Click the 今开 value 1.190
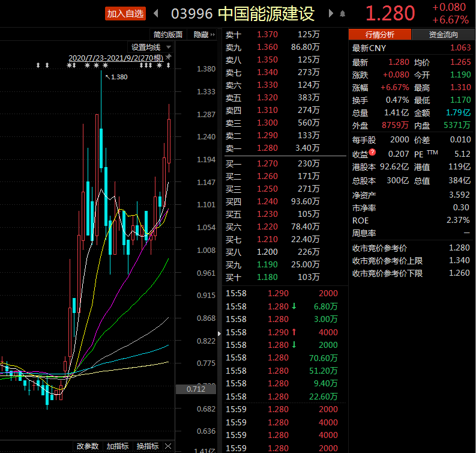Image resolution: width=476 pixels, height=453 pixels. click(x=460, y=74)
